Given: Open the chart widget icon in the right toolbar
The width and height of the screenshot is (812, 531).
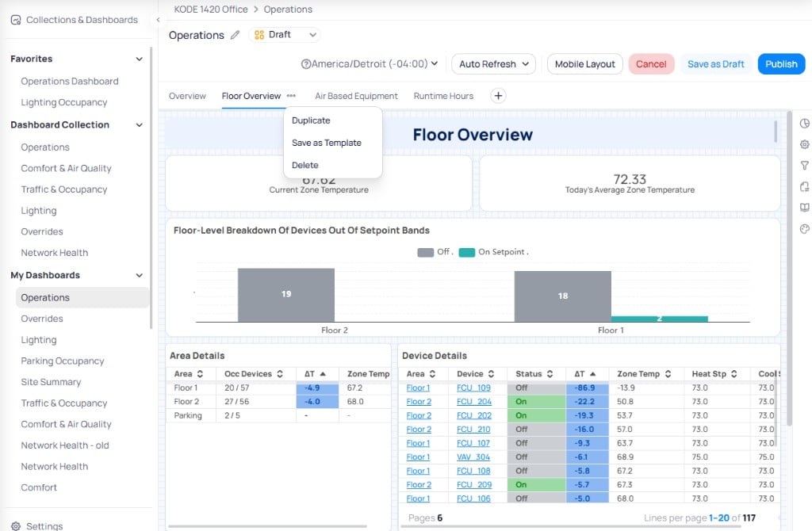Looking at the screenshot, I should click(804, 123).
